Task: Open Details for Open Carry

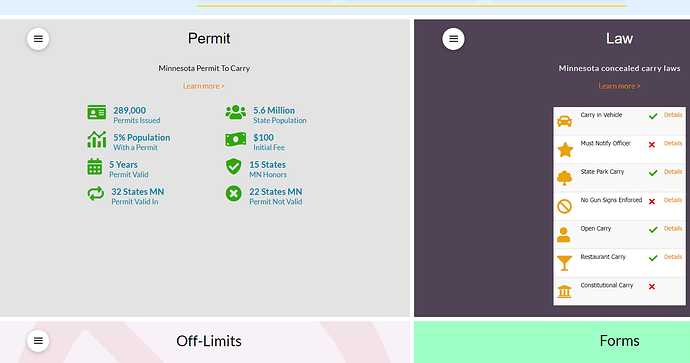Action: coord(673,228)
